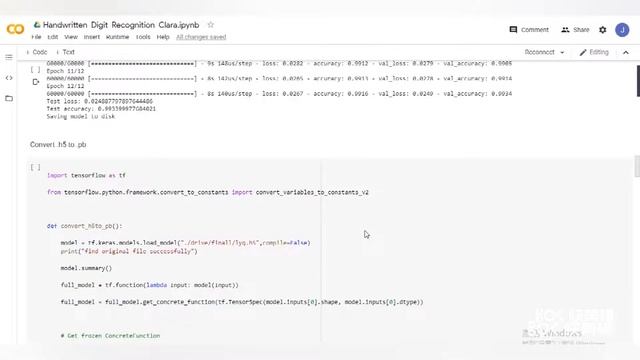Viewport: 640px width, 360px height.
Task: Click the 'Epoch 12/12' output line
Action: point(65,86)
